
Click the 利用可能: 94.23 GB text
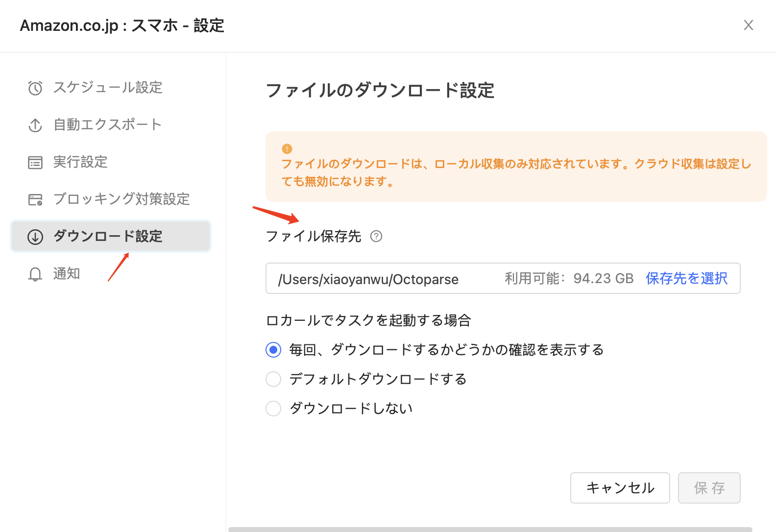click(569, 279)
